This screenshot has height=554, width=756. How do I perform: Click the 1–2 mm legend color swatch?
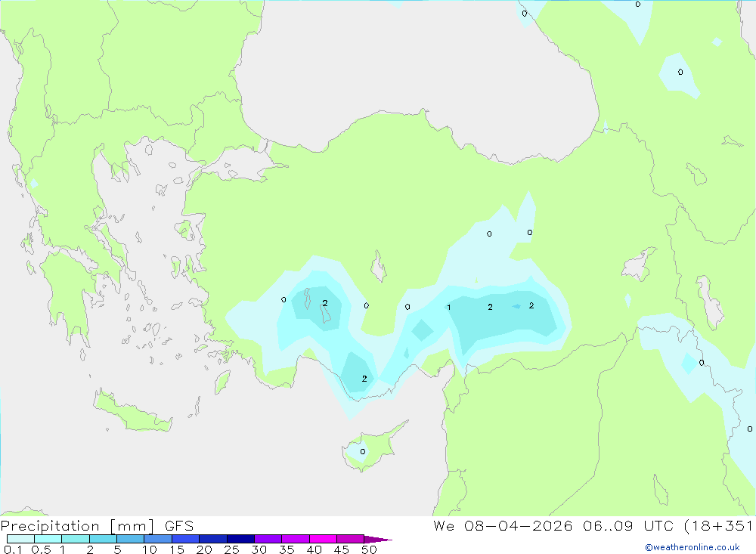[76, 539]
